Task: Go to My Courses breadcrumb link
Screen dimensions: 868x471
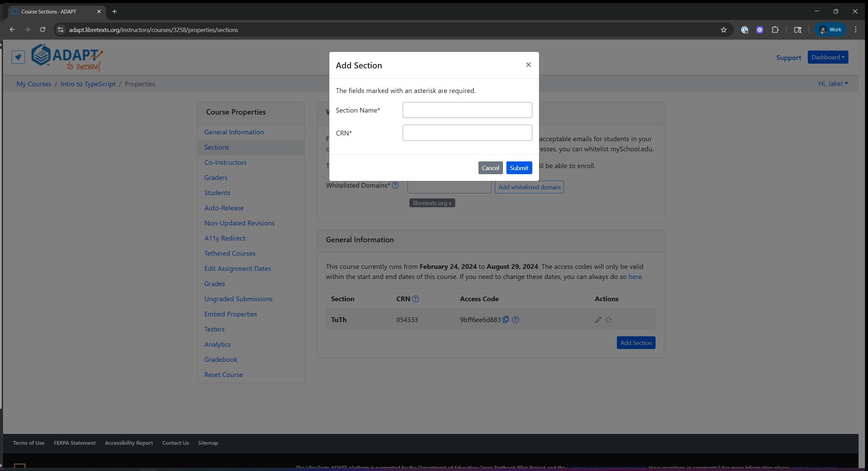Action: click(x=34, y=84)
